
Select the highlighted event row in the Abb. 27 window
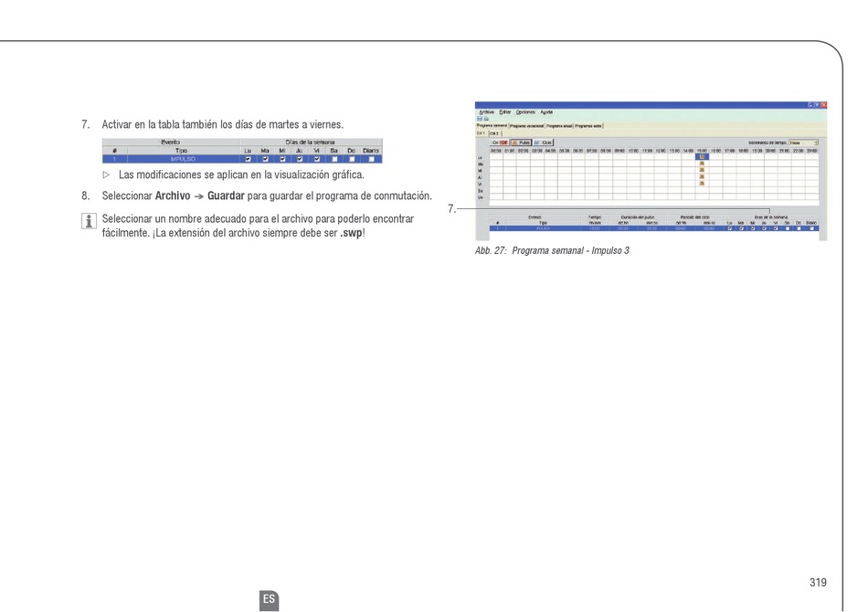click(654, 228)
